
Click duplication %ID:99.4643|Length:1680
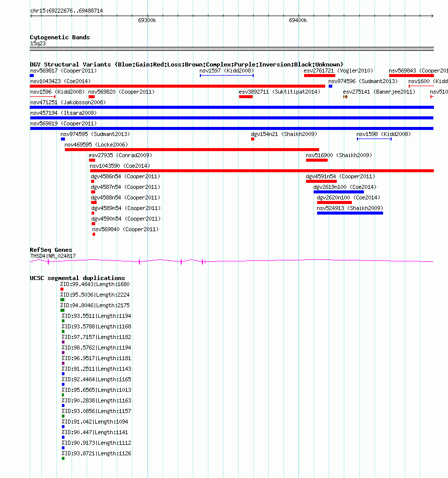pyautogui.click(x=95, y=284)
